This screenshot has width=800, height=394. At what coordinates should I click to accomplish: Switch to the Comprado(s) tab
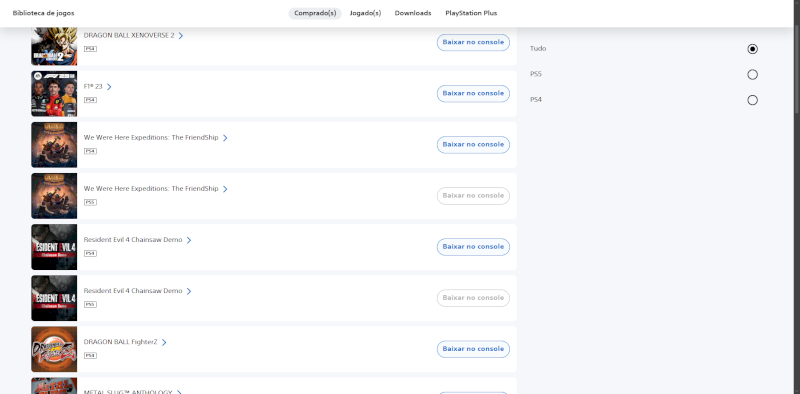click(315, 13)
